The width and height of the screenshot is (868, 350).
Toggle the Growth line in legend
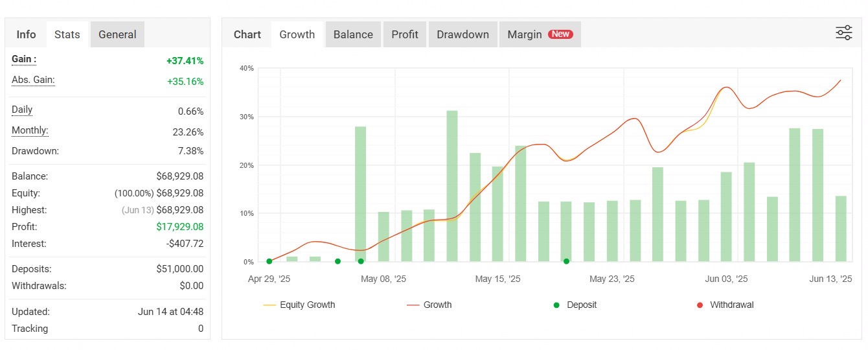click(437, 305)
